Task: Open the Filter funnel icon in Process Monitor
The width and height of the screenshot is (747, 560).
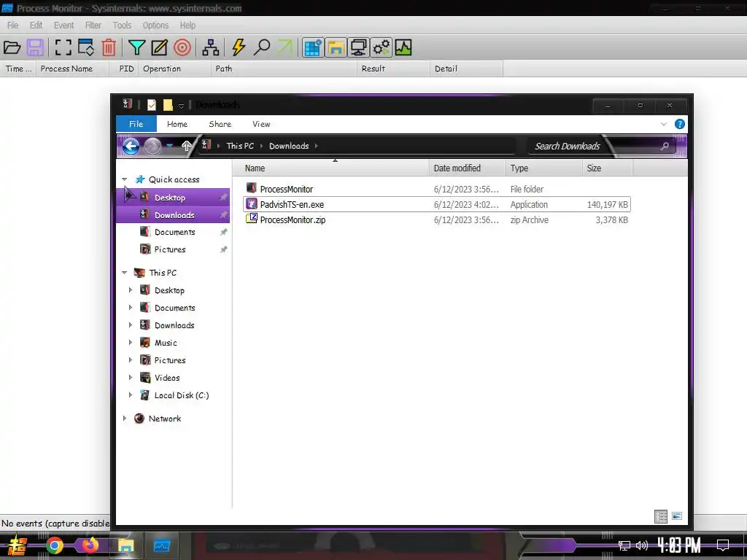Action: [x=136, y=47]
